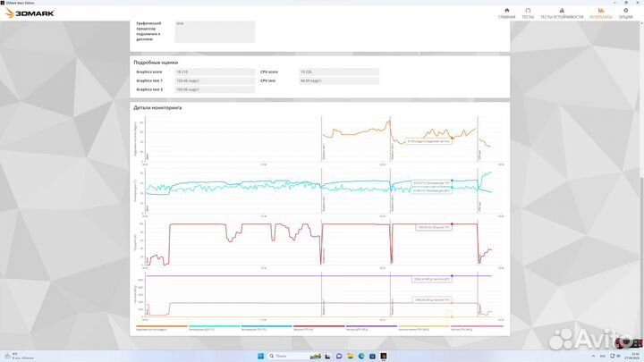Toggle the yellow GPU memory clock legend item

coord(424,328)
